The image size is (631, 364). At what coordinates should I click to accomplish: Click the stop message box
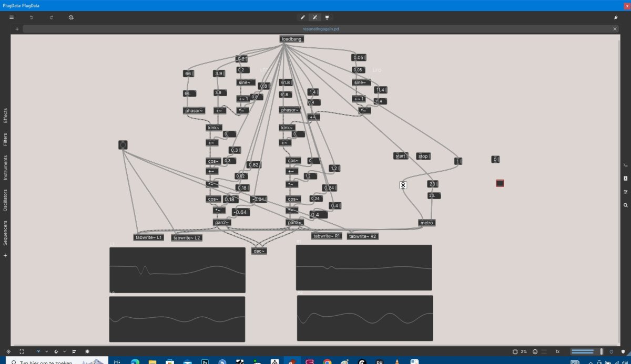point(423,156)
